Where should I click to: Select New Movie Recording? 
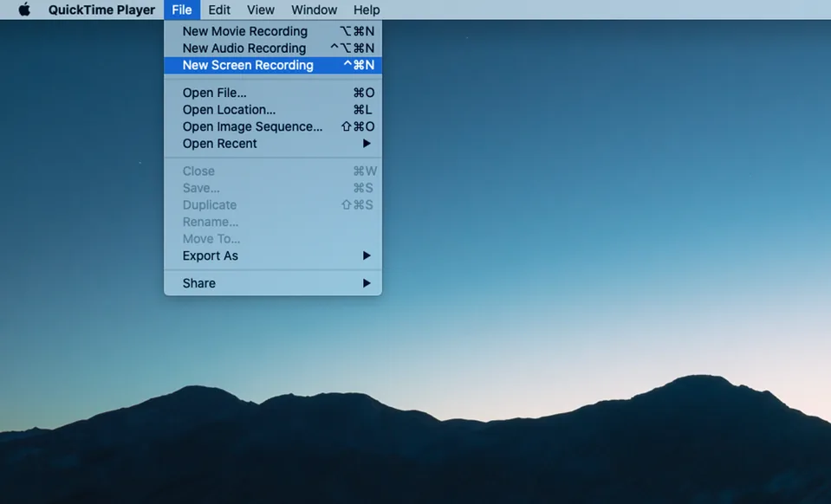click(243, 30)
